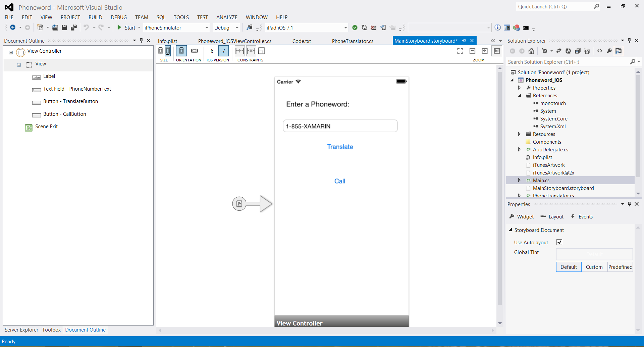
Task: Select the Custom global tint option
Action: [594, 267]
